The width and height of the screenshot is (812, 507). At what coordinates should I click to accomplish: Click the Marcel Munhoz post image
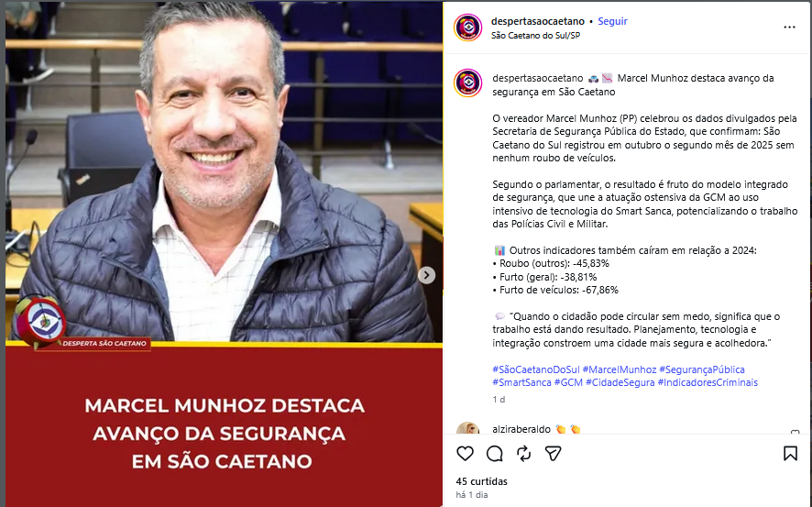[225, 254]
